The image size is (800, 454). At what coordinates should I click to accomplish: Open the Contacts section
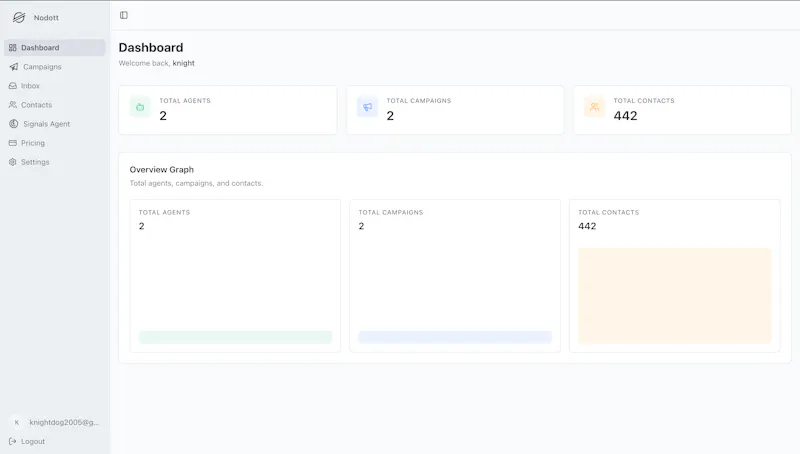pos(55,105)
